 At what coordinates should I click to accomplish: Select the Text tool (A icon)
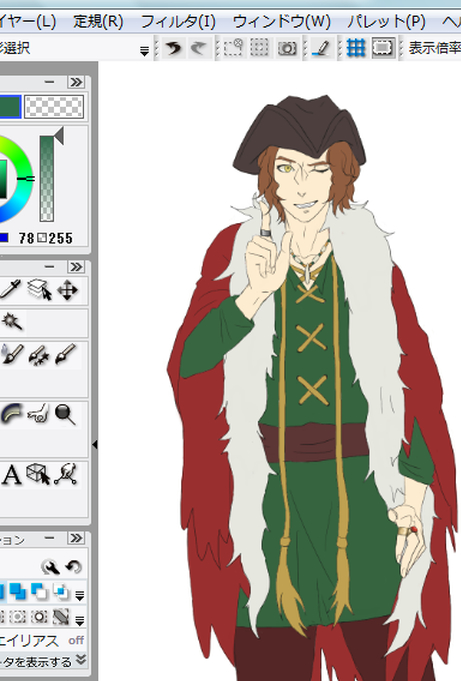pyautogui.click(x=12, y=475)
